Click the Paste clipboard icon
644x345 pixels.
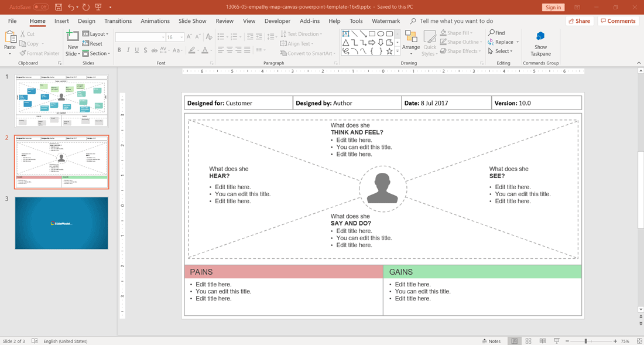point(10,37)
